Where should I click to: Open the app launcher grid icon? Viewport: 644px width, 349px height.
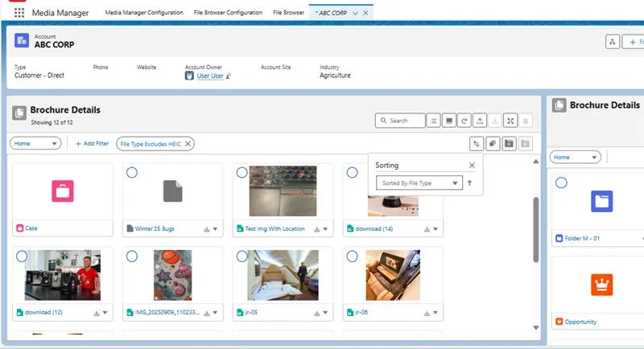[x=19, y=13]
